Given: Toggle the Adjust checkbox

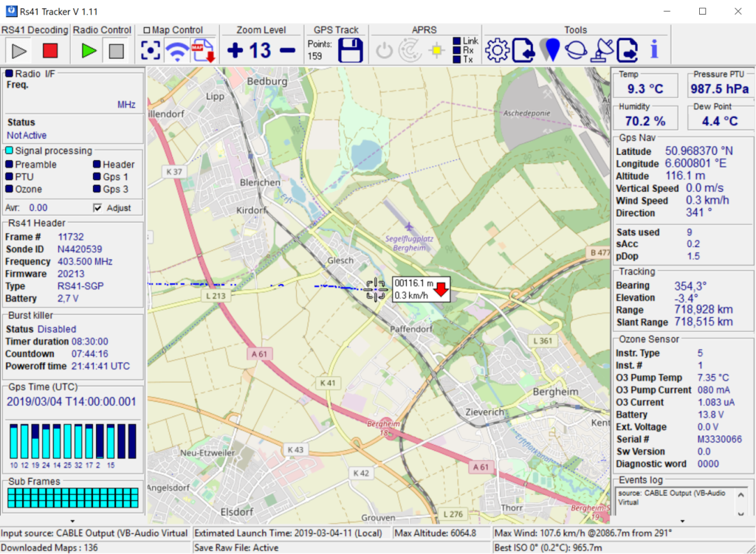Looking at the screenshot, I should [x=97, y=208].
